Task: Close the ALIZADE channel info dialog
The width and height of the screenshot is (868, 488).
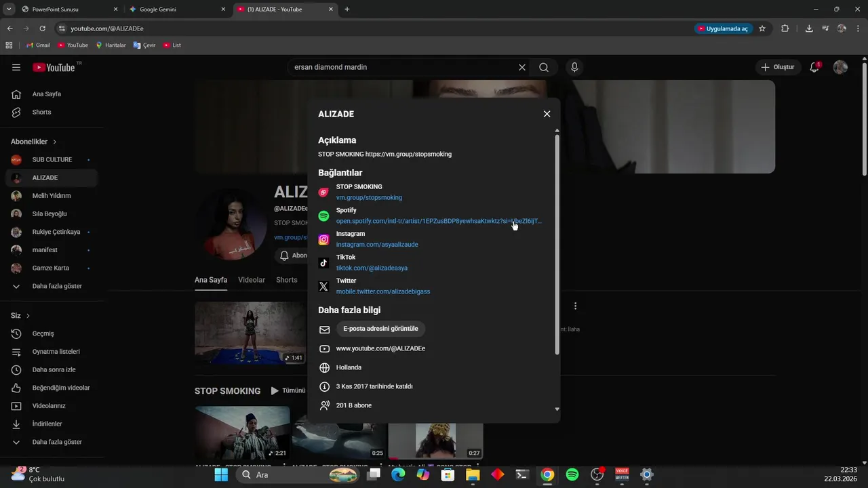Action: 547,114
